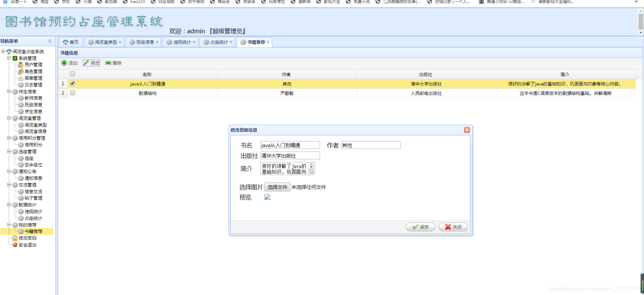Collapse the 阅览室占座系统 root node

[x=3, y=52]
